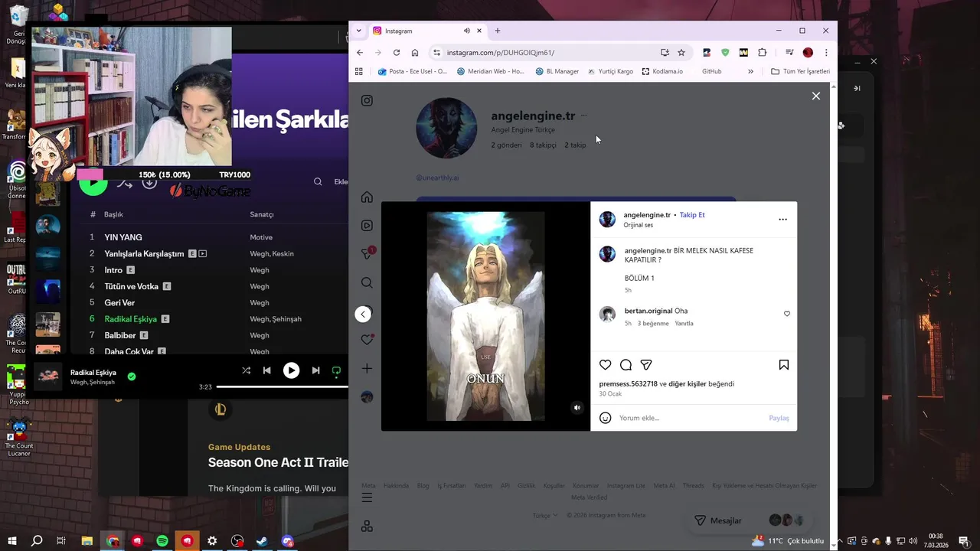Open Spotify from the Windows taskbar
Screen dimensions: 980x551
162,540
